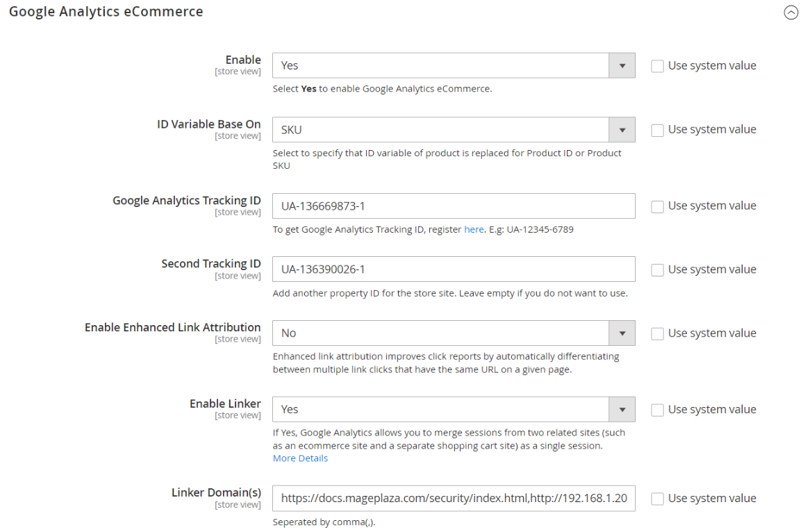Collapse the Google Analytics eCommerce section

pyautogui.click(x=790, y=13)
